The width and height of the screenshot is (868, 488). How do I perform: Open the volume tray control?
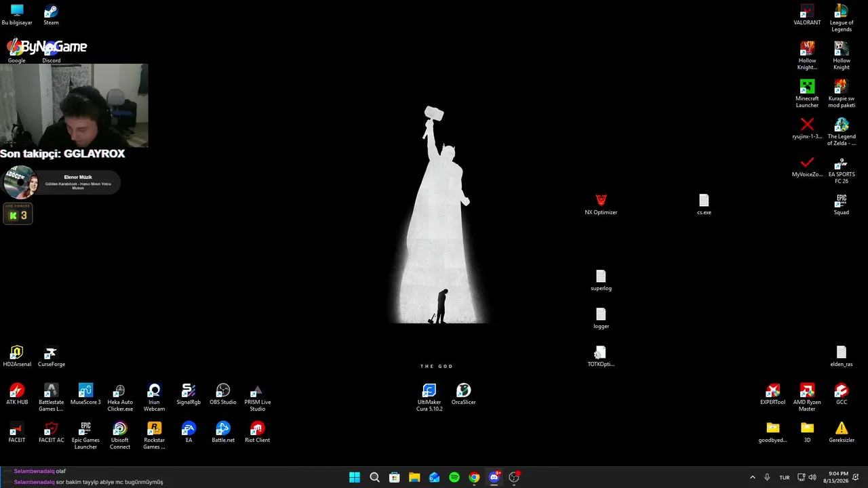[812, 477]
